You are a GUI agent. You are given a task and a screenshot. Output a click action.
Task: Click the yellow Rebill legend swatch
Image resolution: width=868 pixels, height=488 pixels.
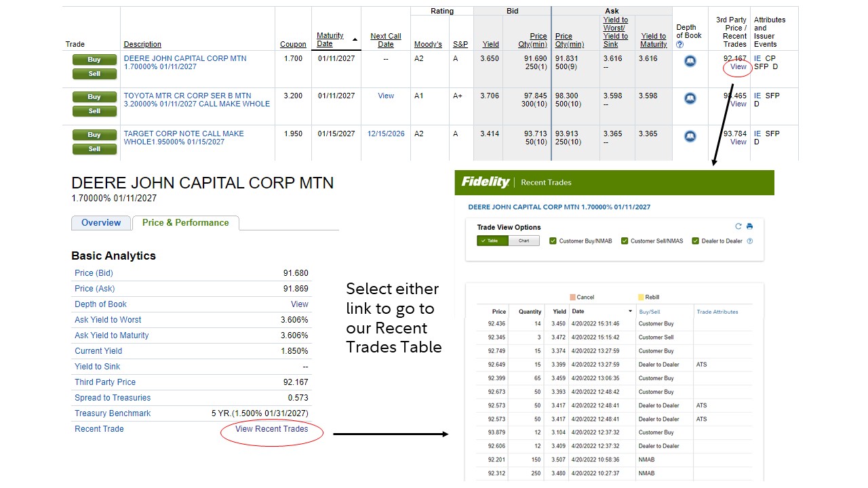pos(641,297)
